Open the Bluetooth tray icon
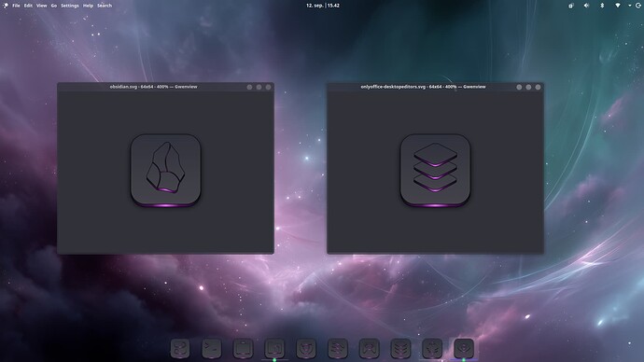Viewport: 644px width, 362px height. point(602,6)
